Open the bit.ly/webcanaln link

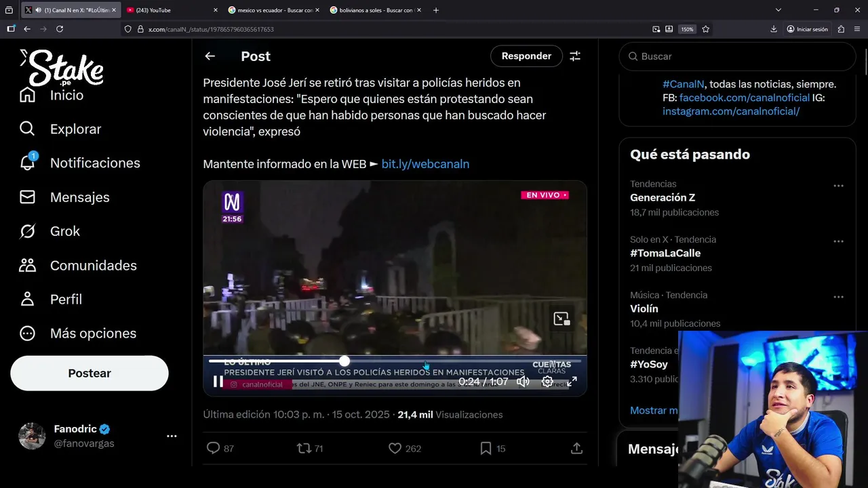click(425, 164)
